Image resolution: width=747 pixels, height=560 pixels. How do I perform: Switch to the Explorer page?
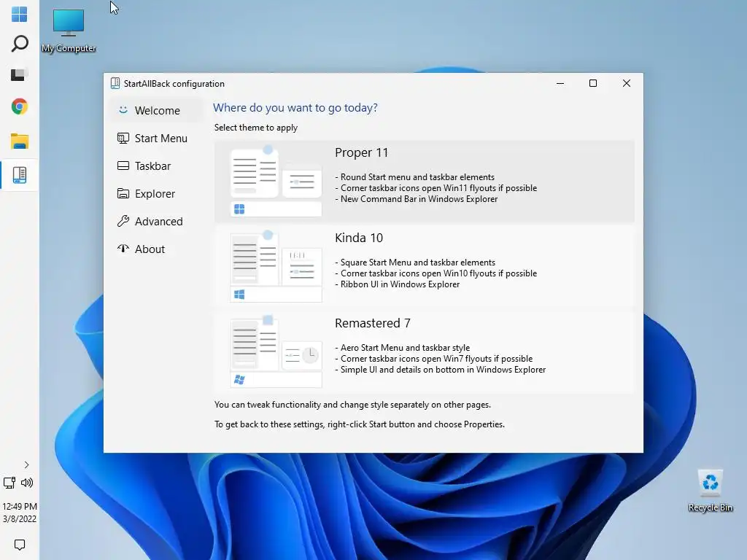point(156,193)
